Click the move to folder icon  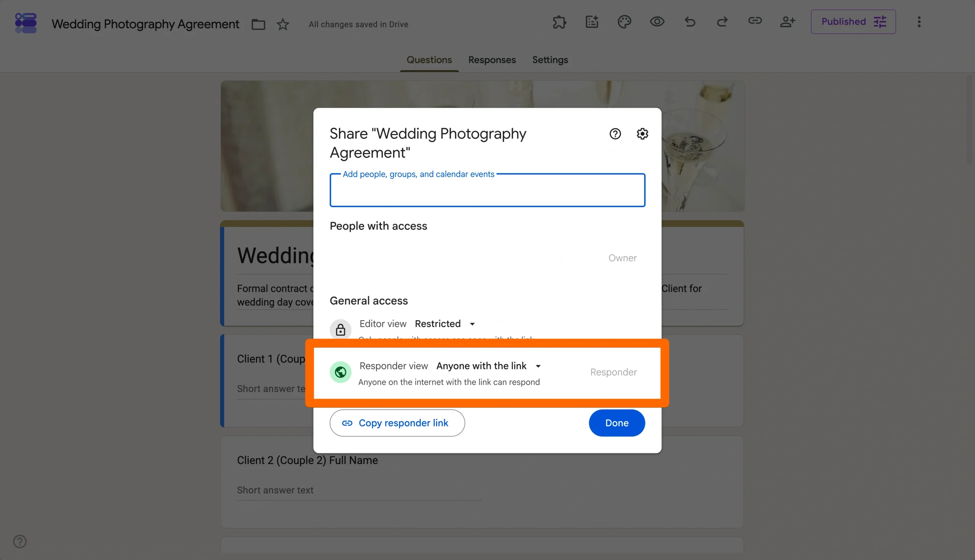(x=258, y=24)
